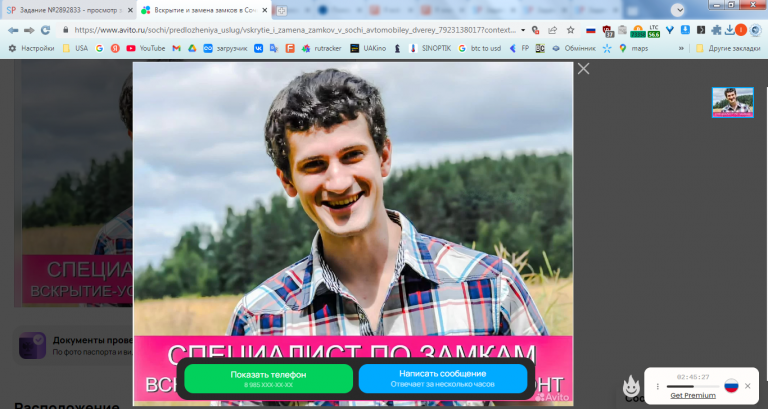The image size is (768, 409).
Task: Expand hidden bookmarks with the double chevron
Action: click(x=681, y=48)
